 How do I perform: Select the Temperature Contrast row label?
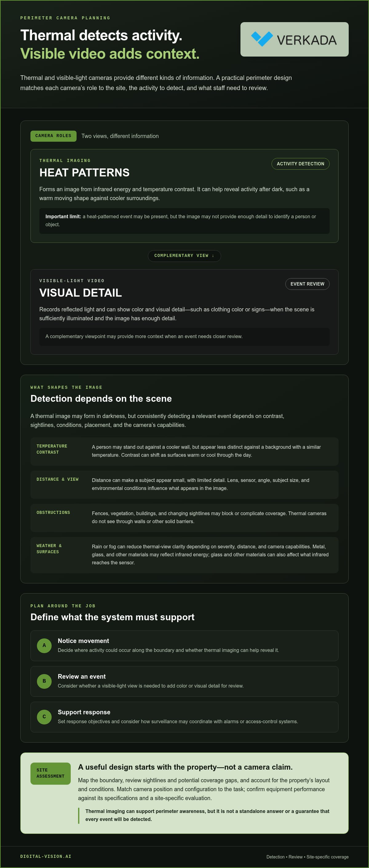point(52,449)
